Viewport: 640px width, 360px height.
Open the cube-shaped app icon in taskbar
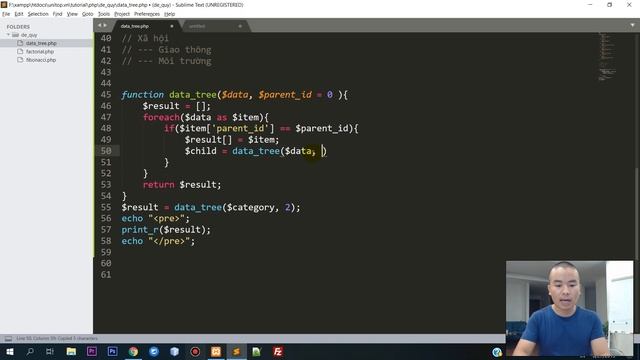pyautogui.click(x=174, y=351)
